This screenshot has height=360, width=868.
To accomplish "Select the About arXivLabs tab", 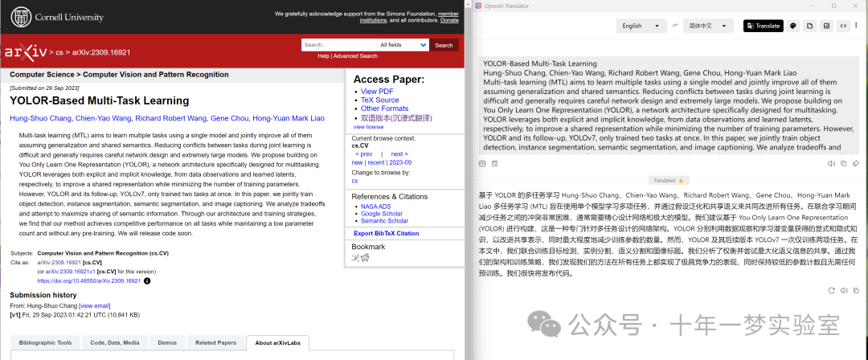I will coord(278,343).
